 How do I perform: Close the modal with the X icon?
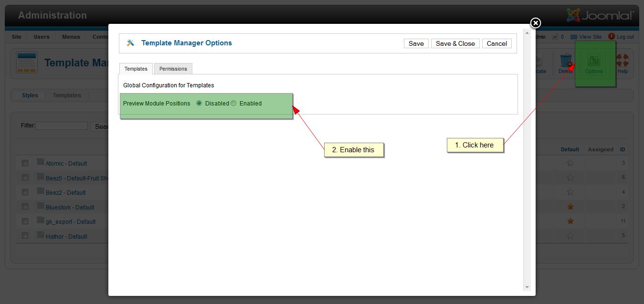tap(536, 23)
